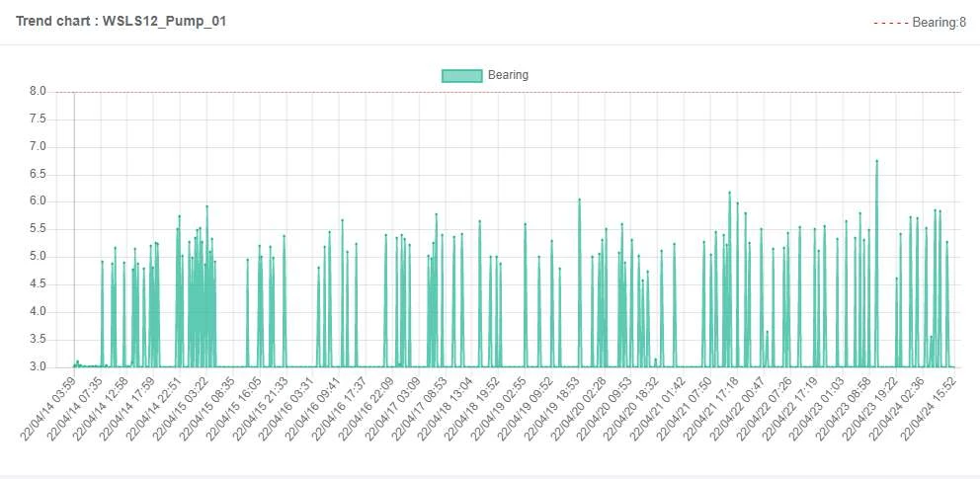The height and width of the screenshot is (479, 980).
Task: Click y-axis label '6.0'
Action: click(38, 201)
